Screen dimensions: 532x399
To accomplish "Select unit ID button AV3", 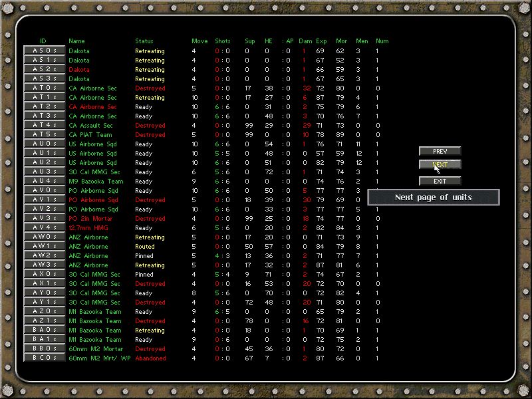I will click(x=44, y=219).
